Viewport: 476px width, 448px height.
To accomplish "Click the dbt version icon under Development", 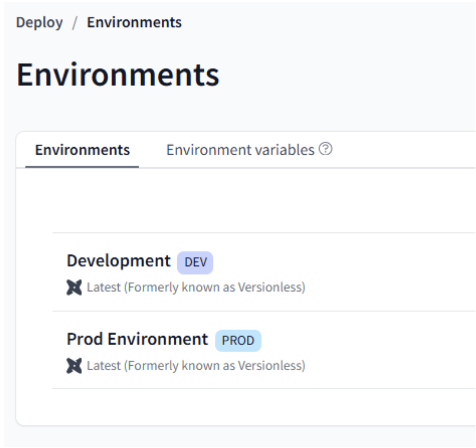I will (74, 287).
